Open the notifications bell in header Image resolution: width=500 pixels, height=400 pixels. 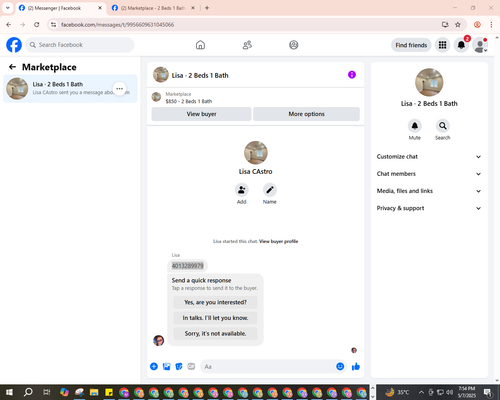(461, 45)
